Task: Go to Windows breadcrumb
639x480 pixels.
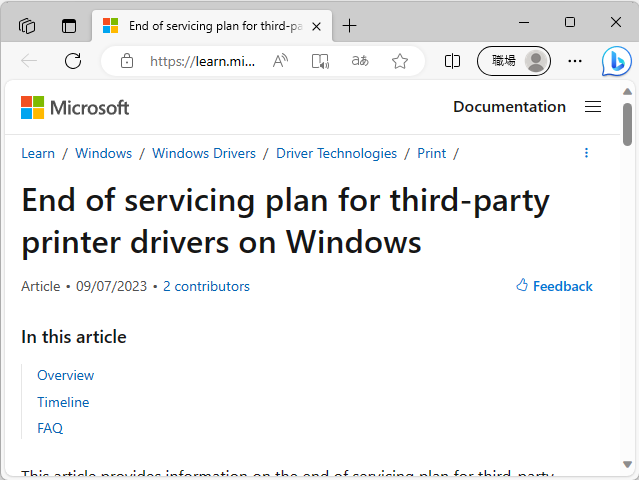Action: [104, 154]
